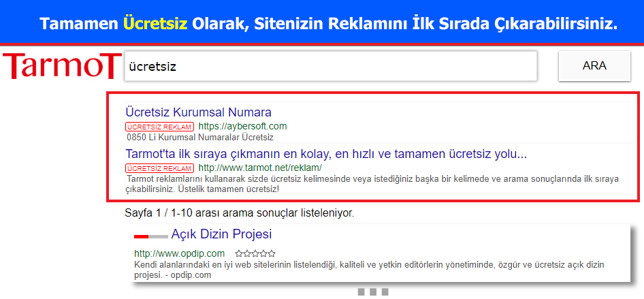Click the text "0850 Li Kurumsal Numaralar Ücretsiz"

tap(200, 137)
